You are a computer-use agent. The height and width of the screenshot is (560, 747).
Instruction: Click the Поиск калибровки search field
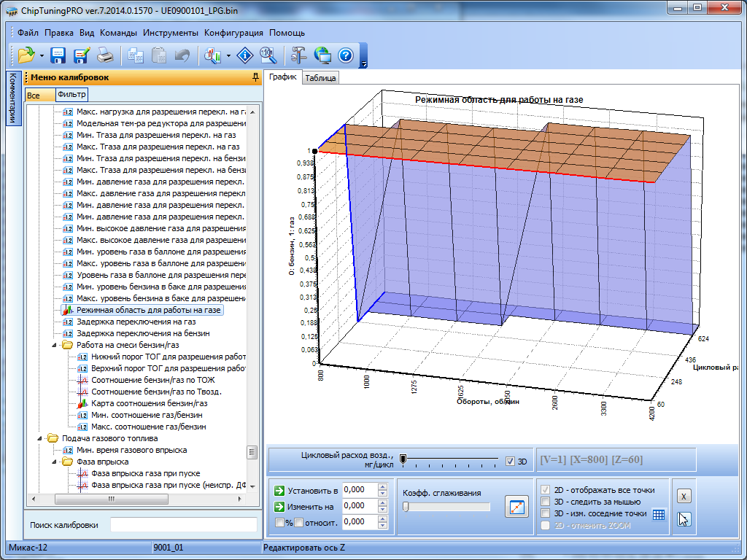[183, 524]
